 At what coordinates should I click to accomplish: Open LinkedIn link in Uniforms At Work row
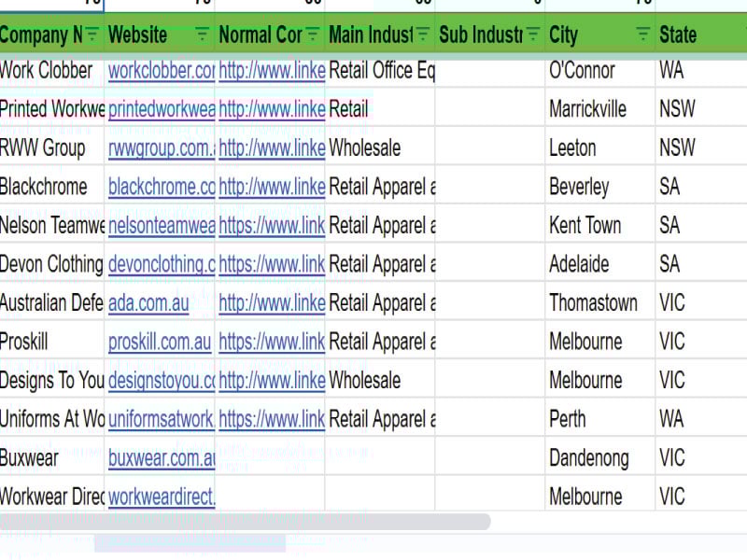pyautogui.click(x=272, y=419)
